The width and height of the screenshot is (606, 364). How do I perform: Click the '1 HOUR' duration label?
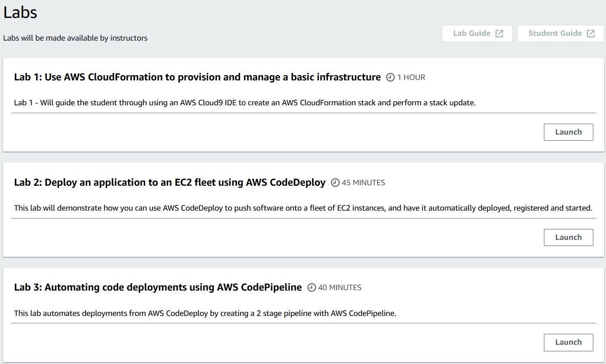(x=411, y=77)
